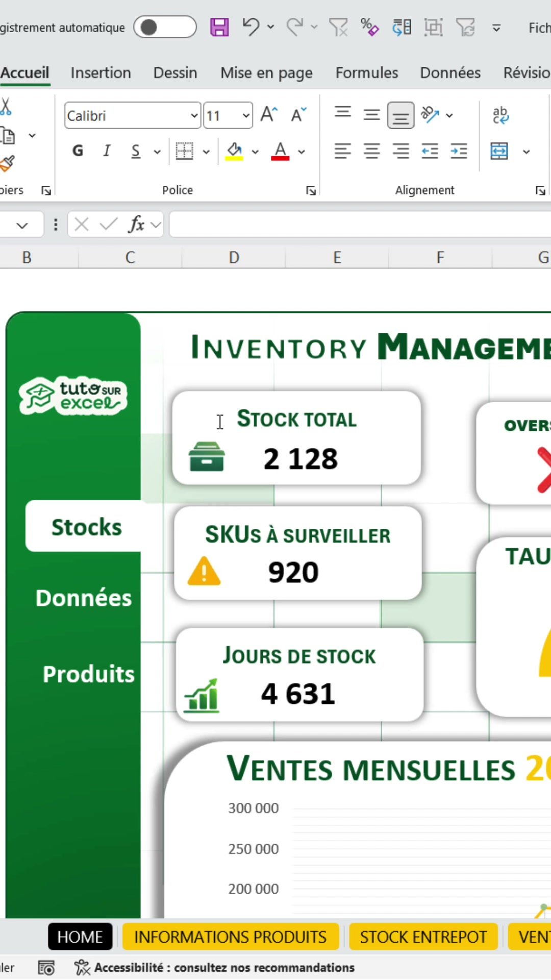Decrease font size with small A icon
Screen dimensions: 551x980
pos(299,115)
